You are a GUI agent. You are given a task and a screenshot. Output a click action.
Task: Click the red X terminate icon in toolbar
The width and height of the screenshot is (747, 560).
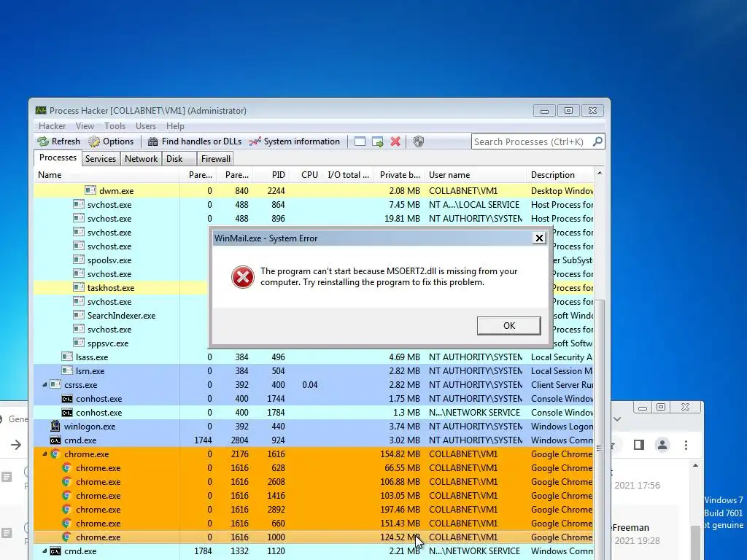point(395,141)
